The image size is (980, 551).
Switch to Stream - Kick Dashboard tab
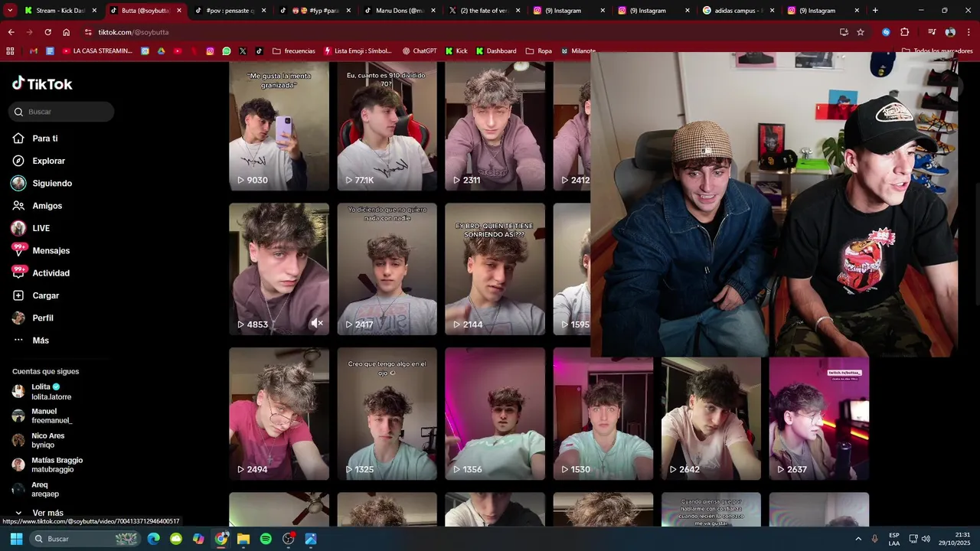click(61, 11)
